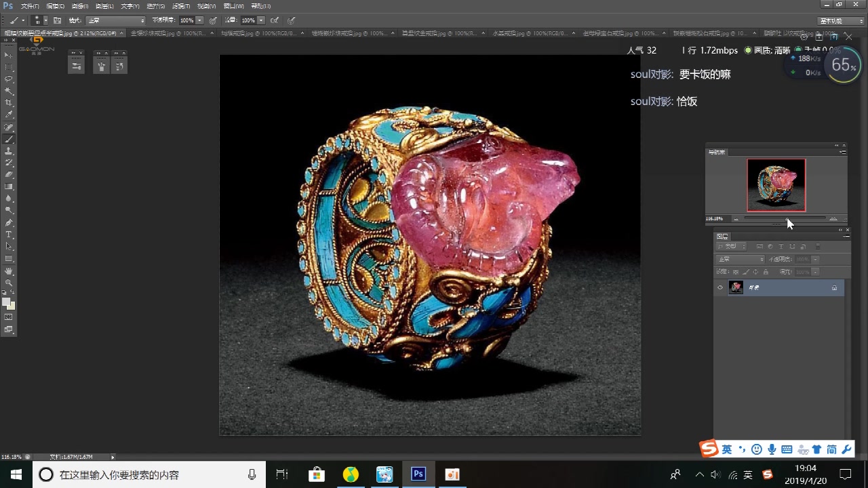Select the Path Selection tool
The height and width of the screenshot is (488, 868).
[9, 247]
